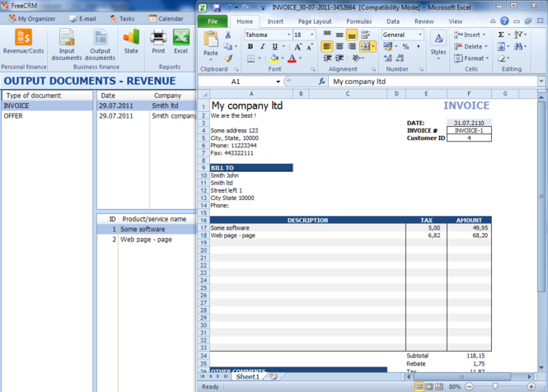Export report to Excel in FreeCRM
The width and height of the screenshot is (548, 392).
point(180,41)
